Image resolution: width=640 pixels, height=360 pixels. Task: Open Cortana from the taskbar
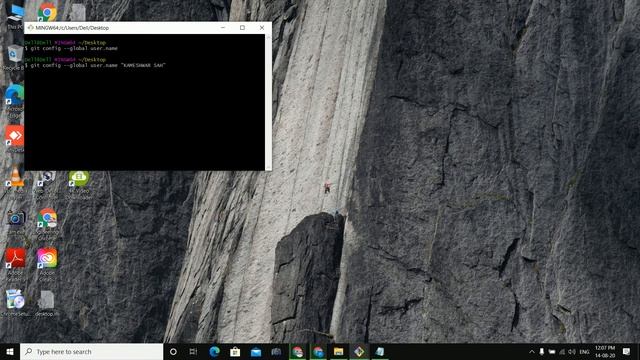pos(173,351)
